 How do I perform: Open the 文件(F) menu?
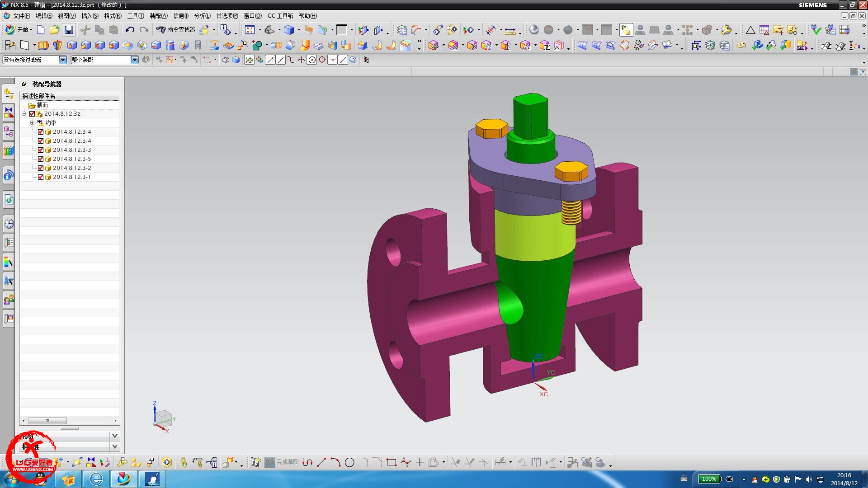[x=22, y=16]
